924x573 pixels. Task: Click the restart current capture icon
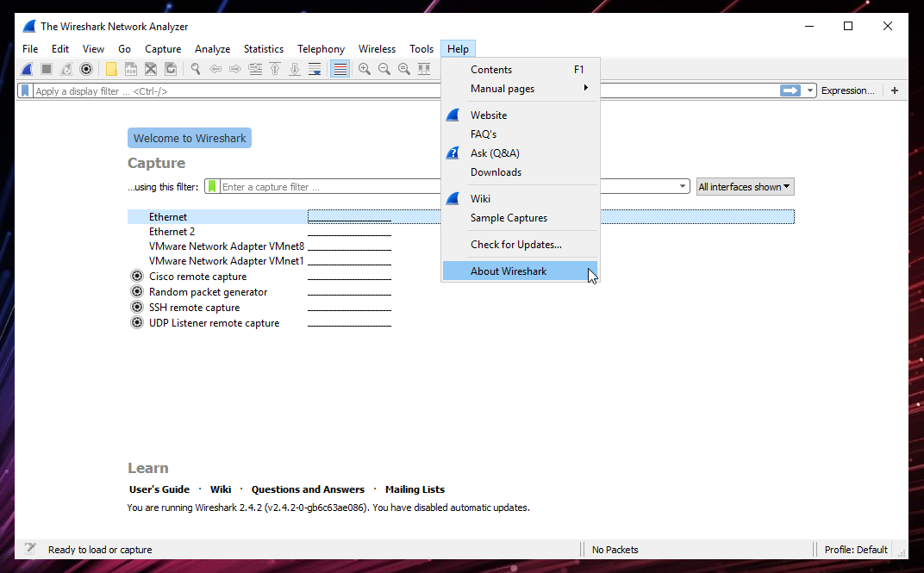pos(66,69)
